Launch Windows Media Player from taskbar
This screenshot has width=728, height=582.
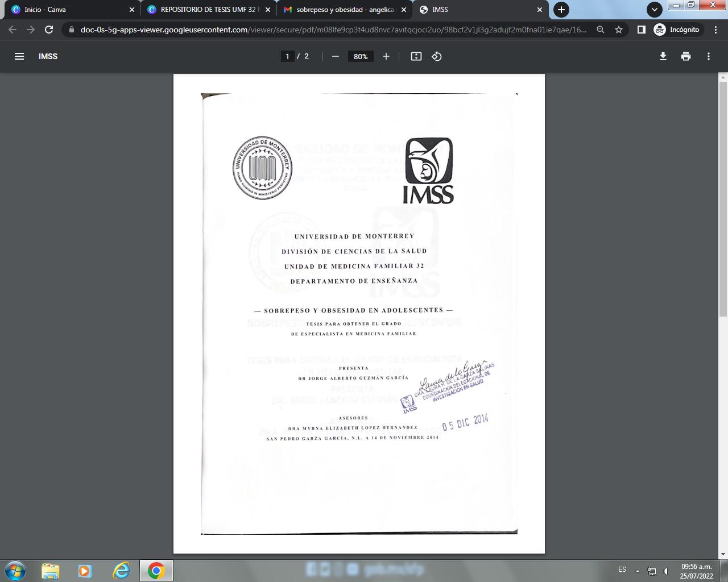tap(85, 571)
